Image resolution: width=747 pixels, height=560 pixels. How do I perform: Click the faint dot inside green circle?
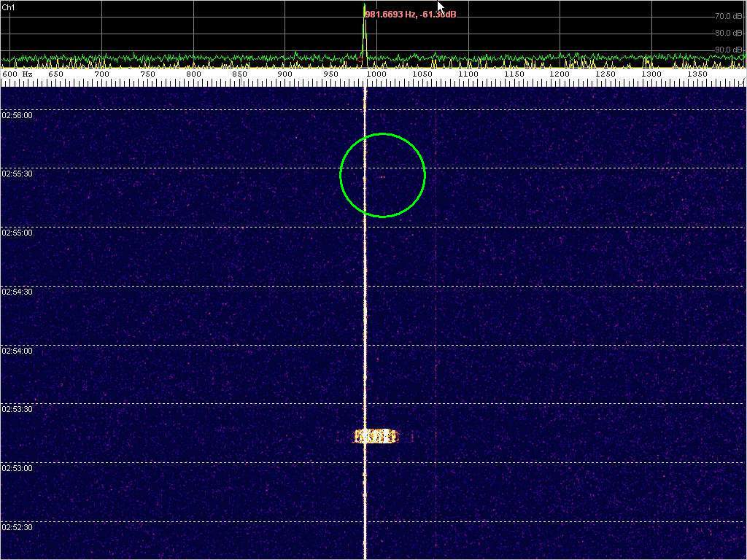point(382,176)
